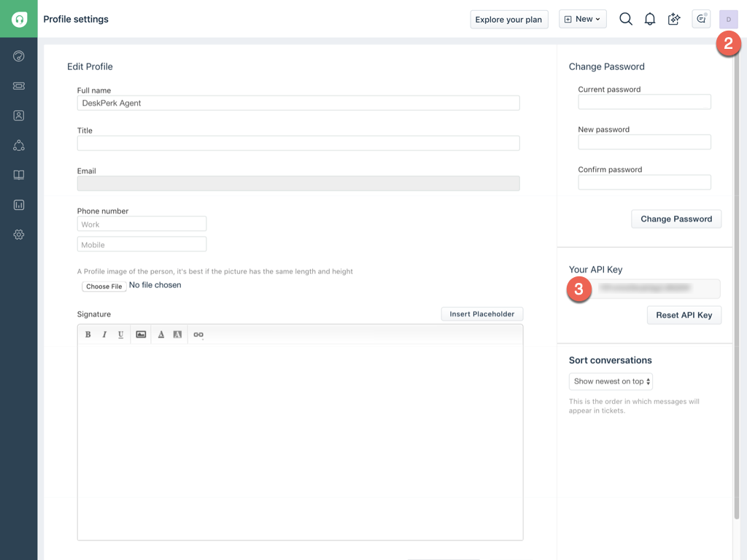Go to Tickets in the sidebar
The height and width of the screenshot is (560, 747).
click(x=19, y=86)
